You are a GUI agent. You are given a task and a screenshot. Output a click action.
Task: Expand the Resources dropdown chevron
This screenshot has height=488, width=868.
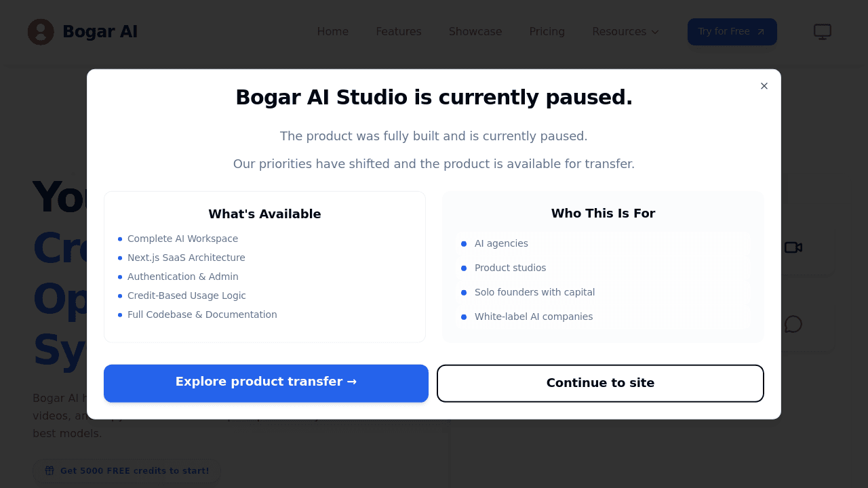tap(655, 32)
